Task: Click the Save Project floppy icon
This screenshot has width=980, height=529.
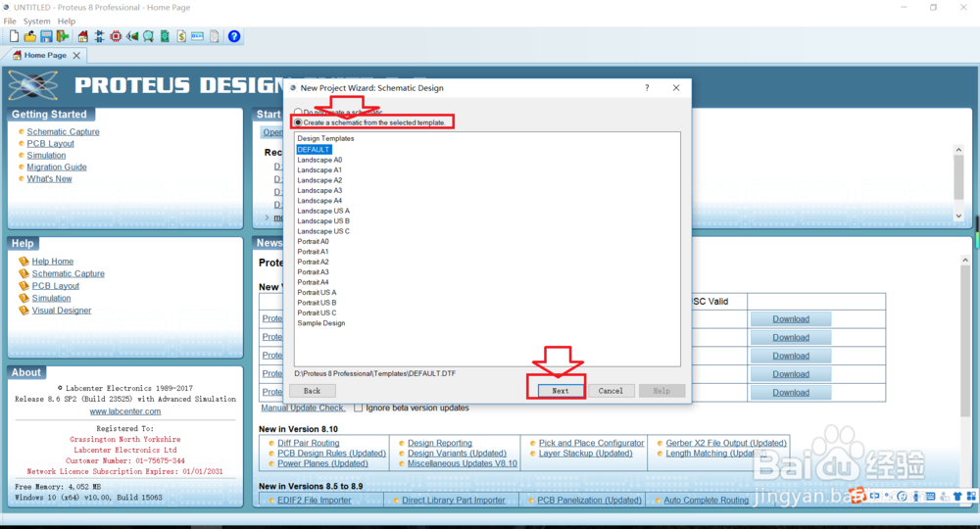Action: pos(46,36)
